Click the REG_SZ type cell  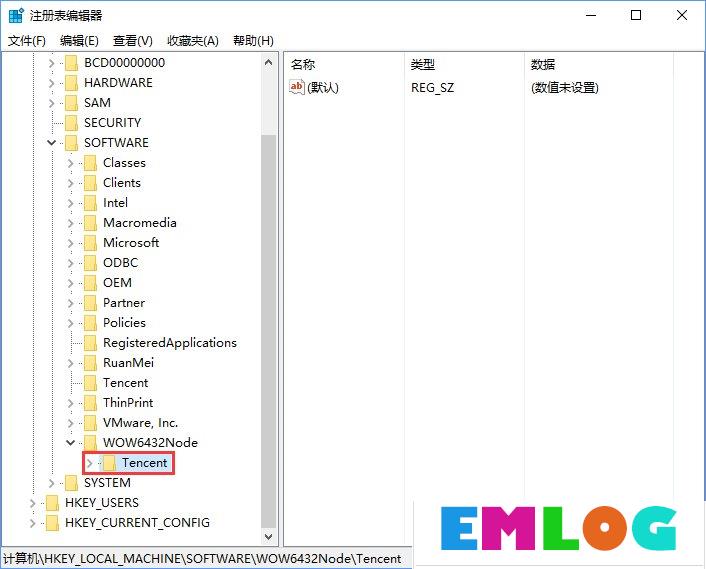(x=432, y=87)
